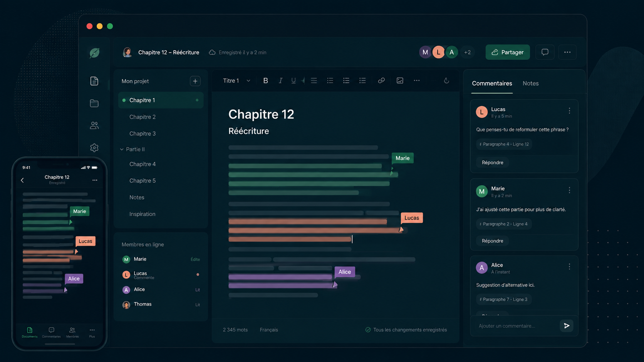Open the Documents icon in the left sidebar
The image size is (644, 362).
(x=94, y=81)
